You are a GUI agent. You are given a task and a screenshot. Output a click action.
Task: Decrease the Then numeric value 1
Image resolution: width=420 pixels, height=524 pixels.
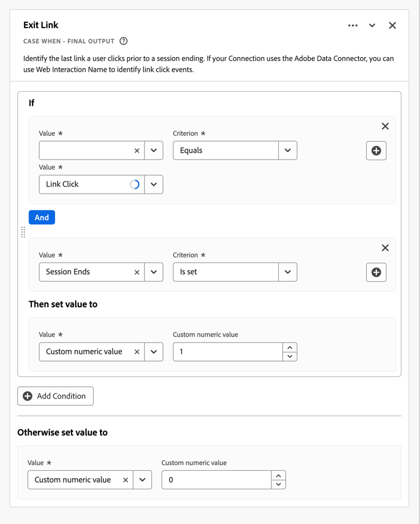(290, 356)
